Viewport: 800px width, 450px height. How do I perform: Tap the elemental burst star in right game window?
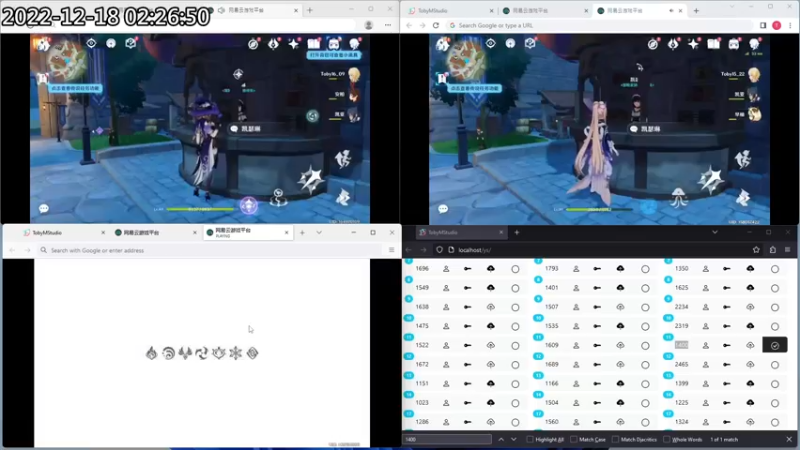(x=710, y=180)
